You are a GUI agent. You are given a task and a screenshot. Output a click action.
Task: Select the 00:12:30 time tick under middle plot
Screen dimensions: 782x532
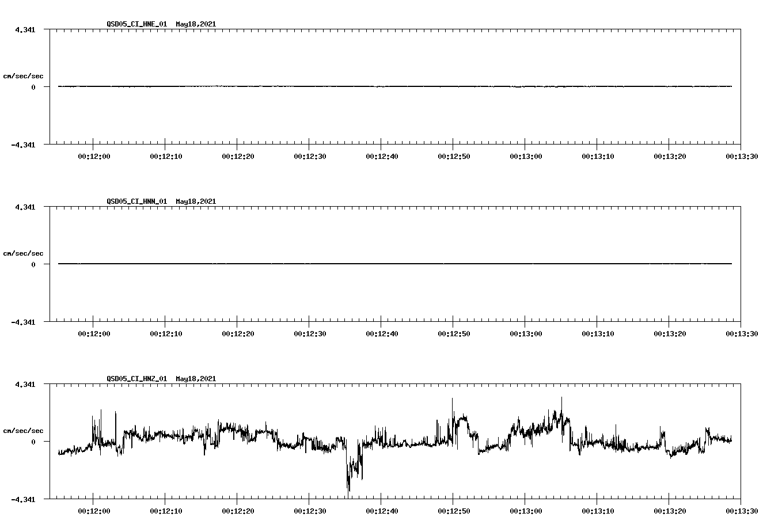pyautogui.click(x=311, y=332)
